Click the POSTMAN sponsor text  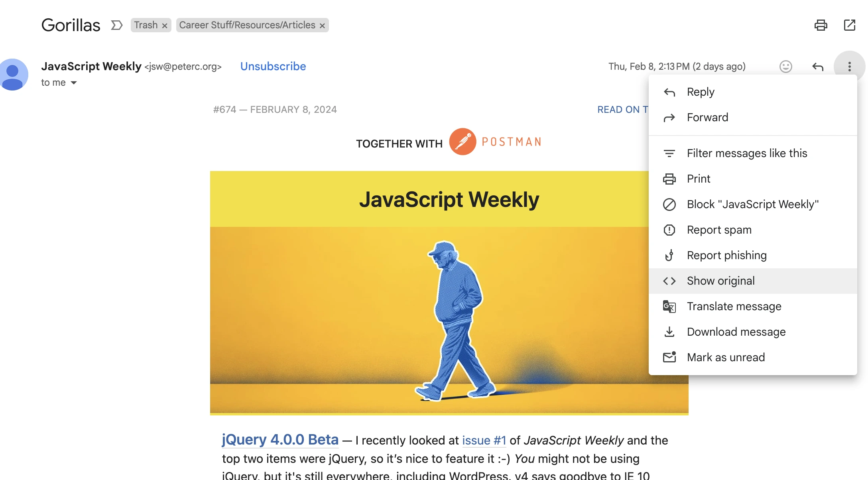(x=512, y=142)
